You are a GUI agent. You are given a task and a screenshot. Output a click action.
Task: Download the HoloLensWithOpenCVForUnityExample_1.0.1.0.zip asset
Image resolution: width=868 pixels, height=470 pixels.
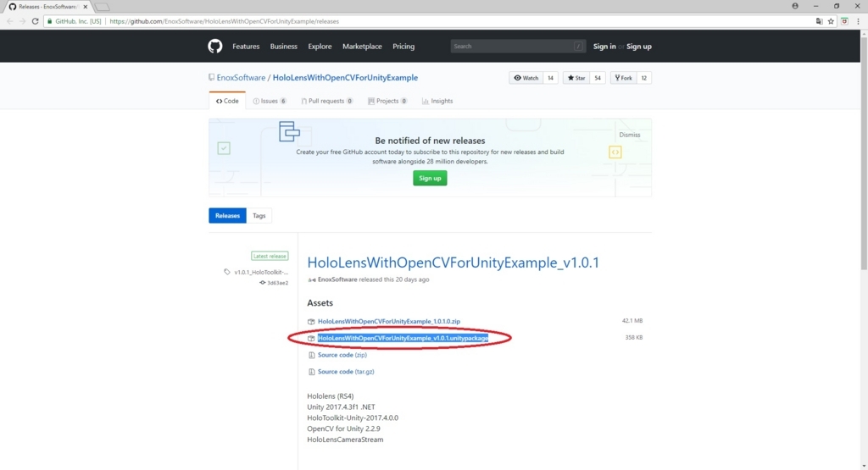tap(388, 321)
